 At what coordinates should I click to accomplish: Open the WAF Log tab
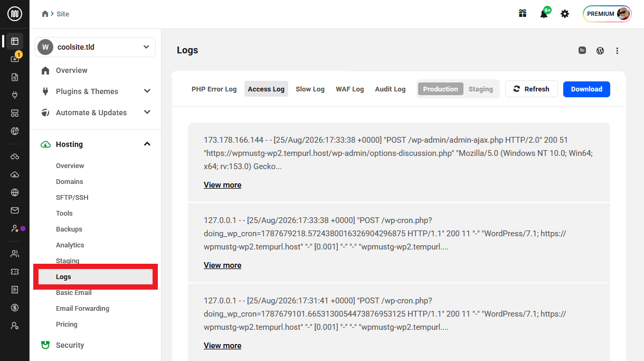(x=350, y=89)
